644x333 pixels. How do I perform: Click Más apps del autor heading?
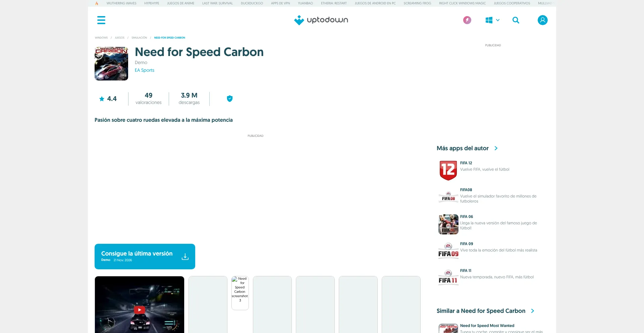[x=463, y=148]
